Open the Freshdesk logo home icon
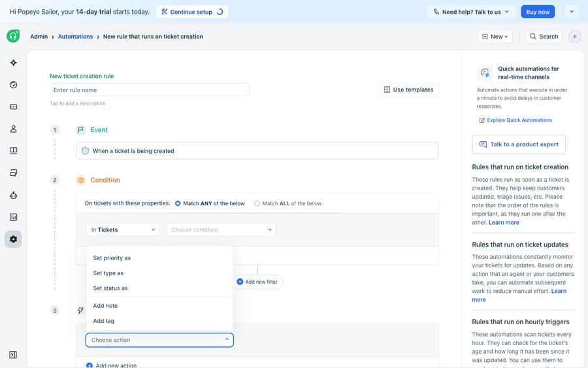This screenshot has width=588, height=368. point(13,36)
